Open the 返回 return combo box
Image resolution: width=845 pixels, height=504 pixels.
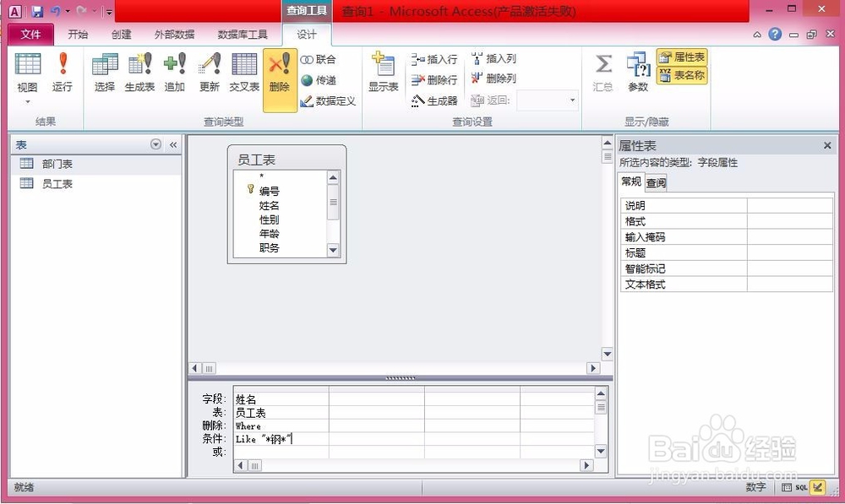pyautogui.click(x=548, y=100)
